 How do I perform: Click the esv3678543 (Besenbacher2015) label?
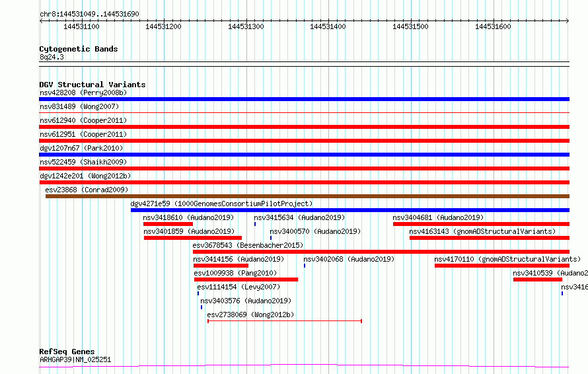pos(248,245)
